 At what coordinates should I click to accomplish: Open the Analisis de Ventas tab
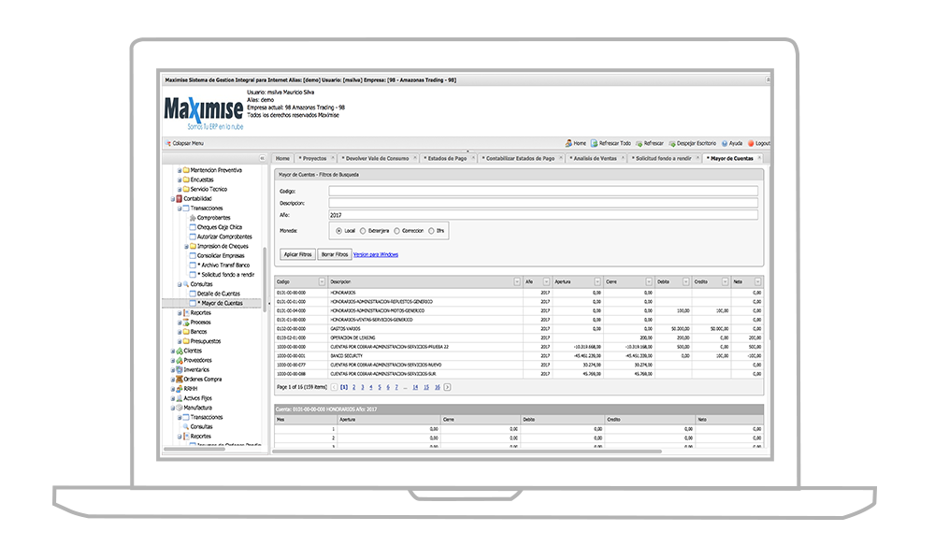[595, 158]
